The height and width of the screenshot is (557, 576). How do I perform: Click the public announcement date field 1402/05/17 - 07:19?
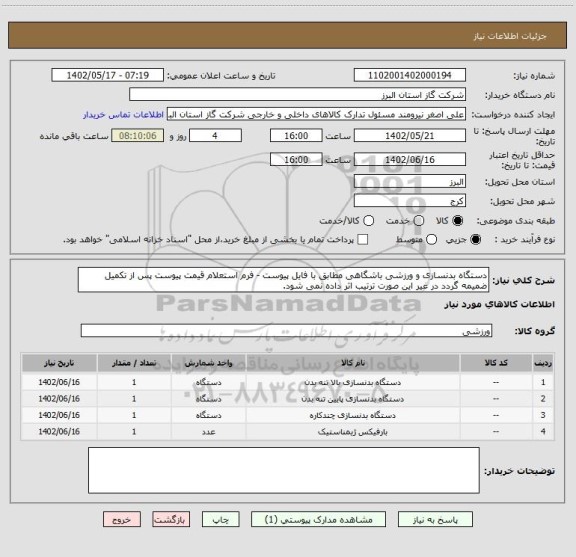click(108, 75)
